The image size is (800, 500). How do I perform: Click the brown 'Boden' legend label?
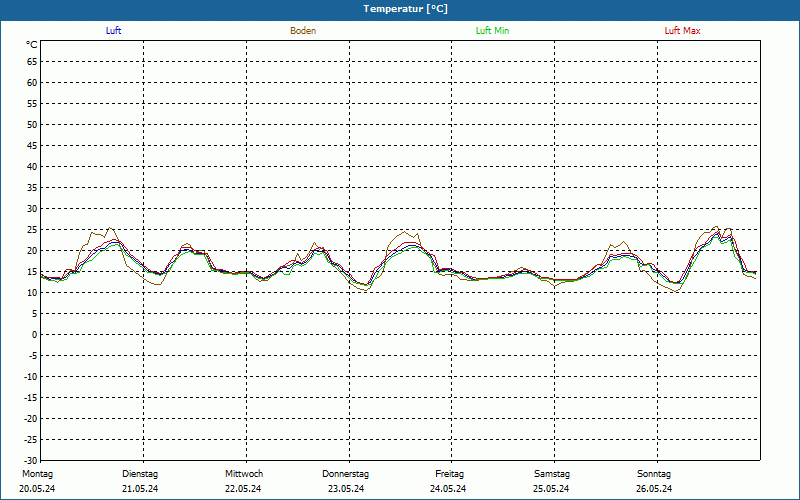coord(303,31)
